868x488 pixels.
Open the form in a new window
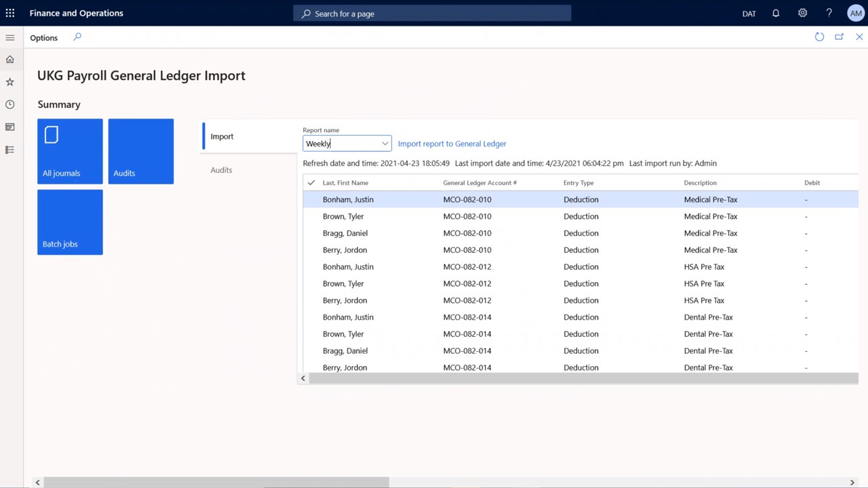coord(839,37)
